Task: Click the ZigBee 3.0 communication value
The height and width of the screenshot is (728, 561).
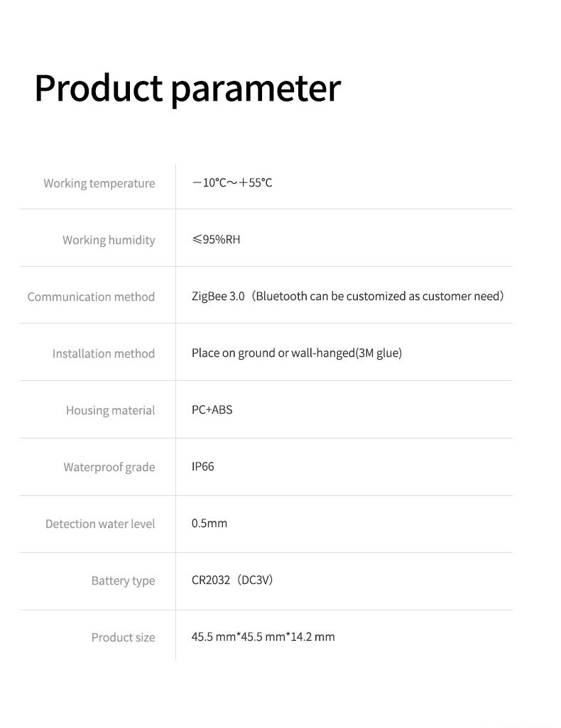Action: 218,296
